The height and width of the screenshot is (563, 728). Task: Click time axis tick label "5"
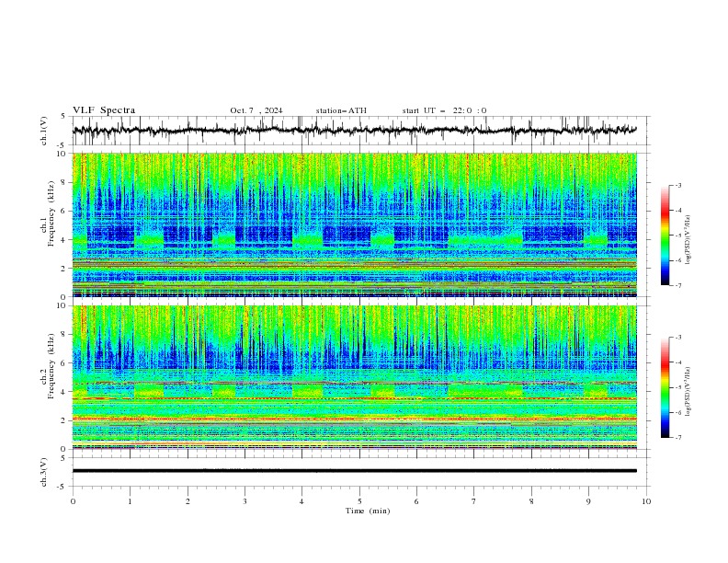tap(359, 501)
